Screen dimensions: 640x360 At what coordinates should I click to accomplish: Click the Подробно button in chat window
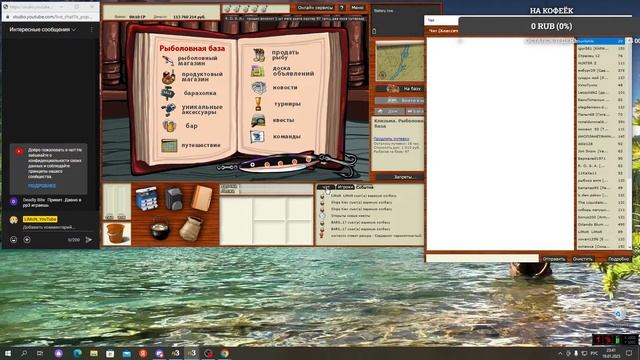[x=618, y=259]
